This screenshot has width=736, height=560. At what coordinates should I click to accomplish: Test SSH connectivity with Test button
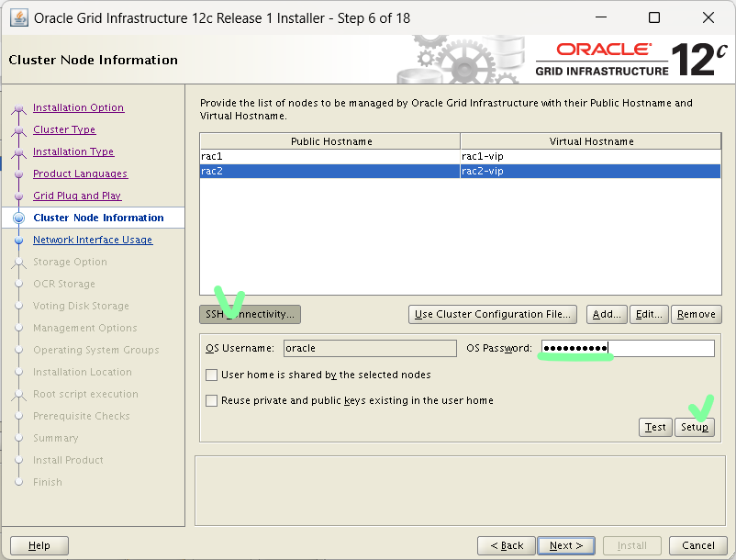[x=655, y=427]
